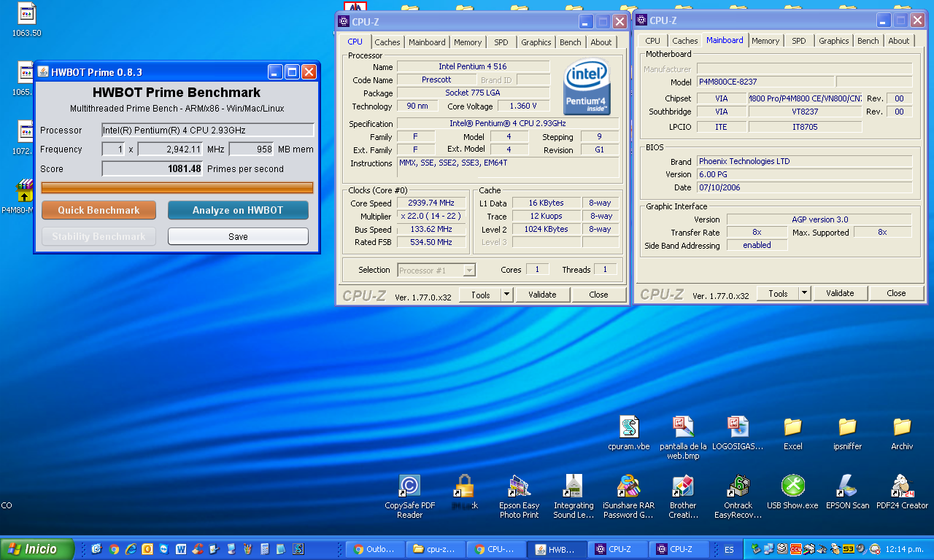Start the Quick Benchmark in HWBOT Prime

(99, 210)
